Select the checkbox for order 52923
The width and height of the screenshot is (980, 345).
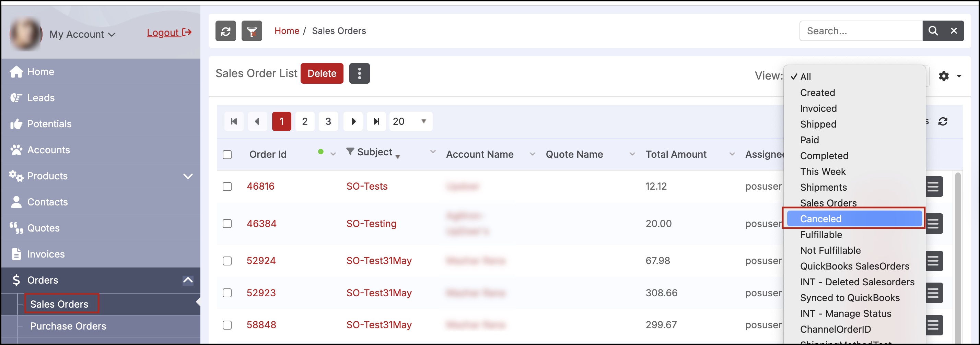(x=227, y=293)
